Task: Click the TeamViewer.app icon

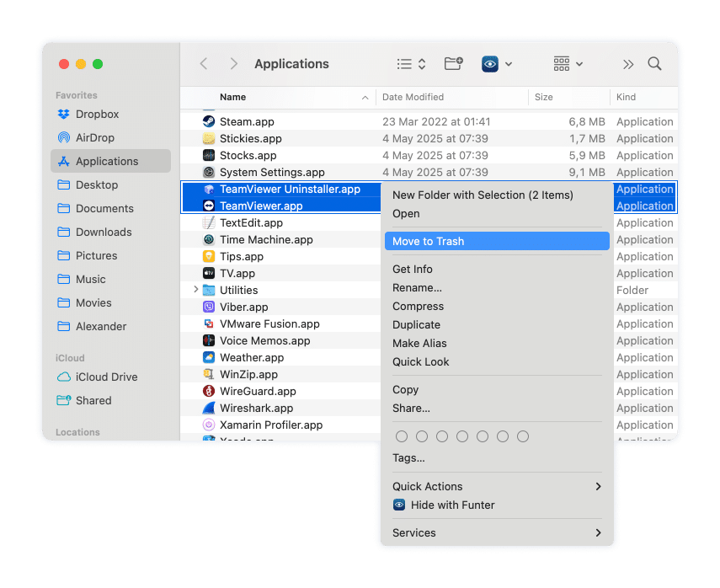Action: (209, 206)
